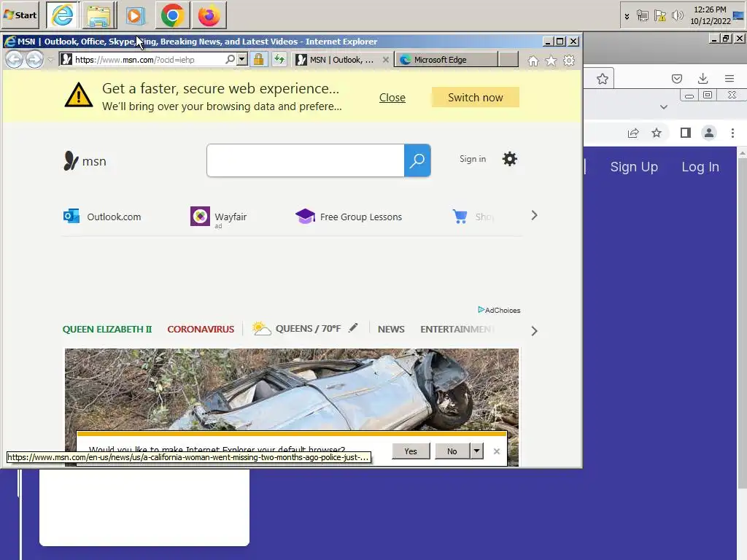The width and height of the screenshot is (747, 560).
Task: Open Internet Explorer from the taskbar
Action: [x=63, y=15]
